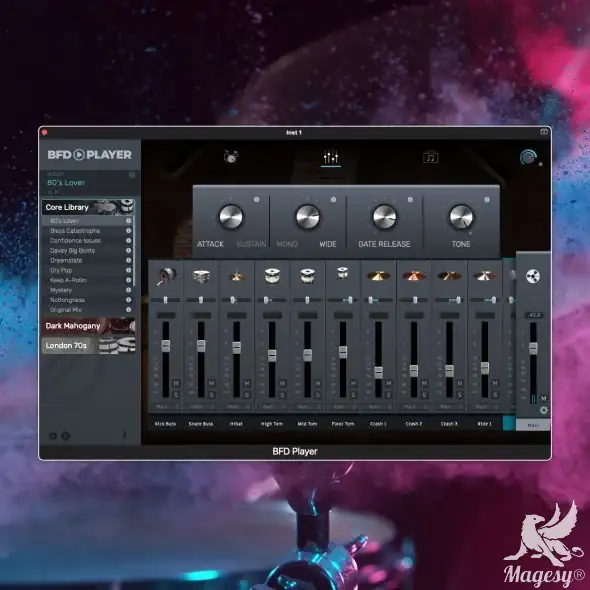
Task: Open Kick Buss output routing dropdown
Action: coord(166,407)
